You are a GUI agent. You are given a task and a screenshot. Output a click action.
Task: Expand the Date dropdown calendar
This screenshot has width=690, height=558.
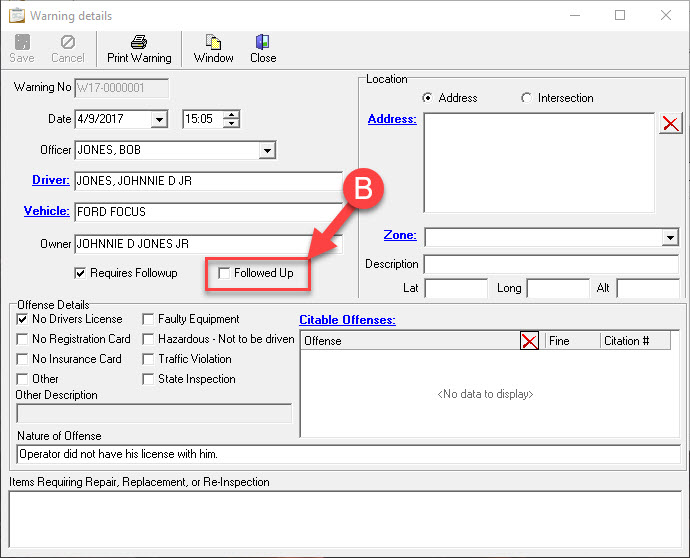point(159,119)
